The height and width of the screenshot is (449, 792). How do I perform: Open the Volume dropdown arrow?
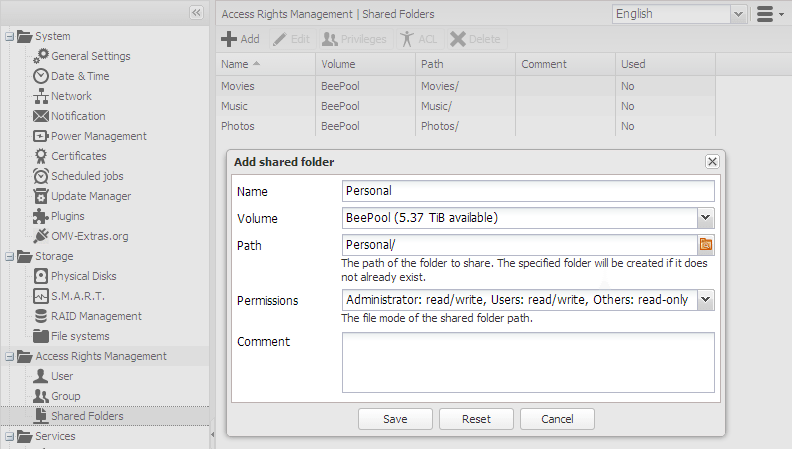[706, 218]
